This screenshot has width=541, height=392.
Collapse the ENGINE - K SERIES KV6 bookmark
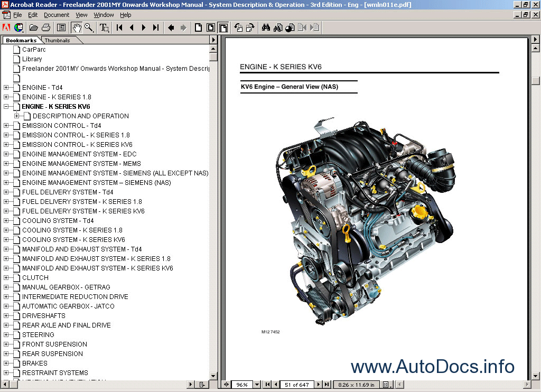click(6, 107)
